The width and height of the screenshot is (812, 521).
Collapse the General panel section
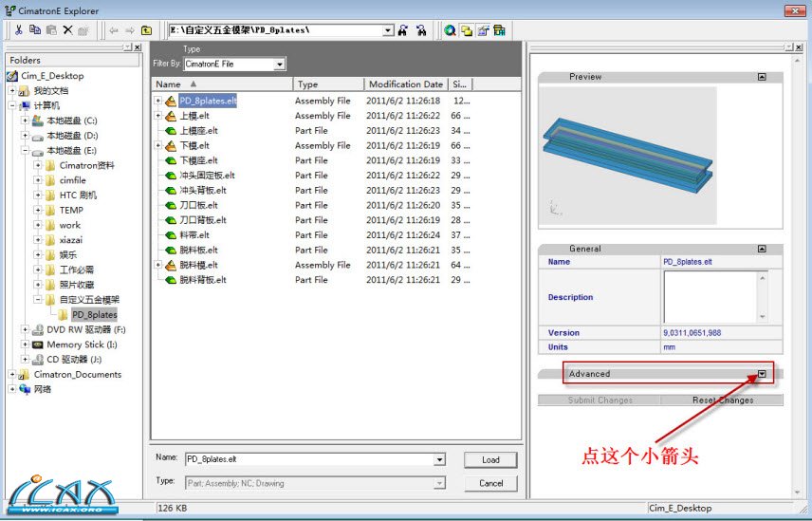tap(761, 249)
